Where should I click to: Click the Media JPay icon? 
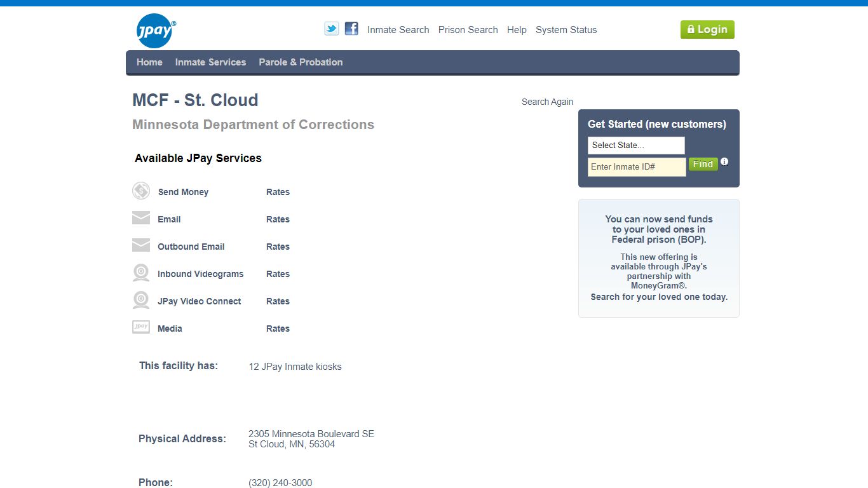point(141,327)
